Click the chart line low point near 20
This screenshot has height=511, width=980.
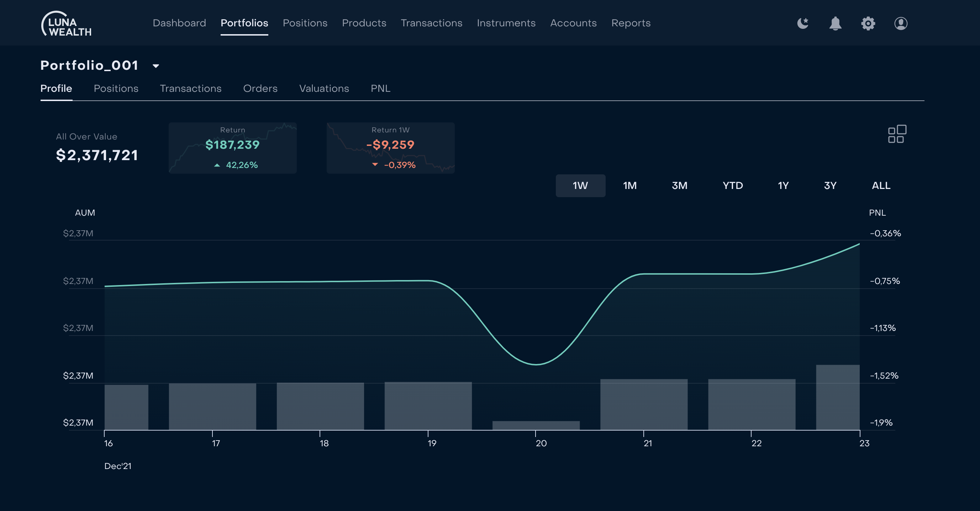536,364
